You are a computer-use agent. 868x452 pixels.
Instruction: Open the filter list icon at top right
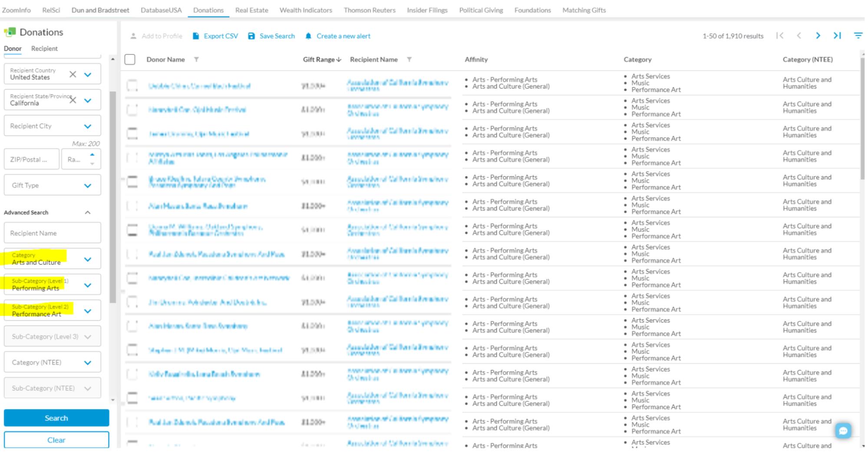tap(858, 36)
